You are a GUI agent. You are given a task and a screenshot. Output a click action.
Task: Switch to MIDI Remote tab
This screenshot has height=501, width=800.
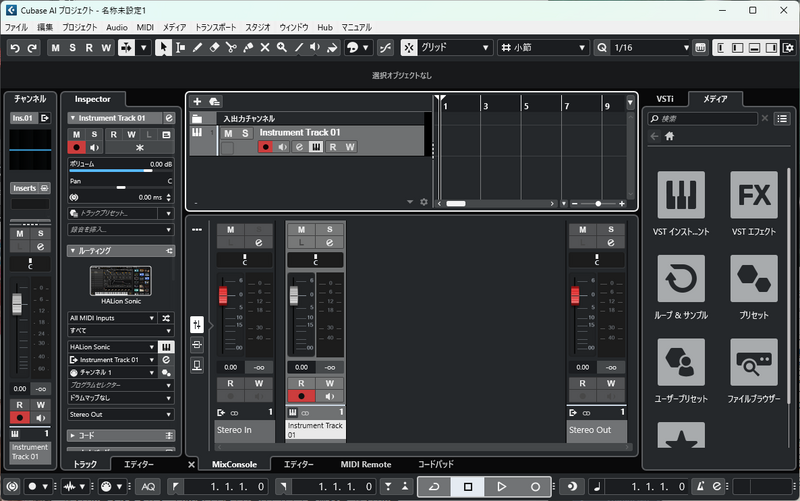coord(366,464)
